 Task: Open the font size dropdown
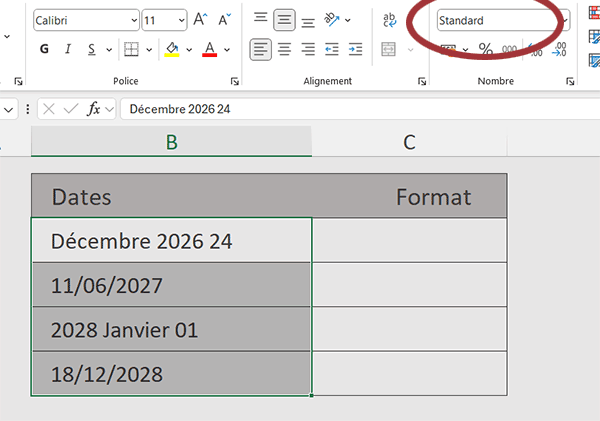click(x=180, y=20)
